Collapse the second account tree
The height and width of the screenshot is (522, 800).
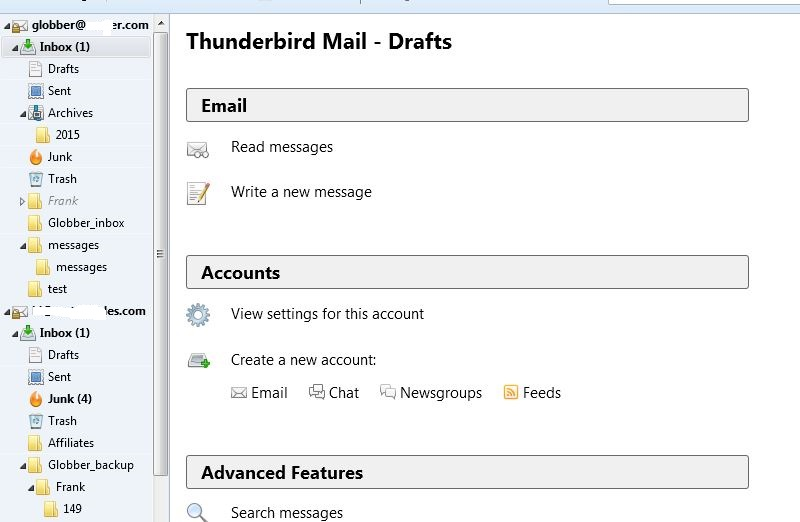pos(7,312)
